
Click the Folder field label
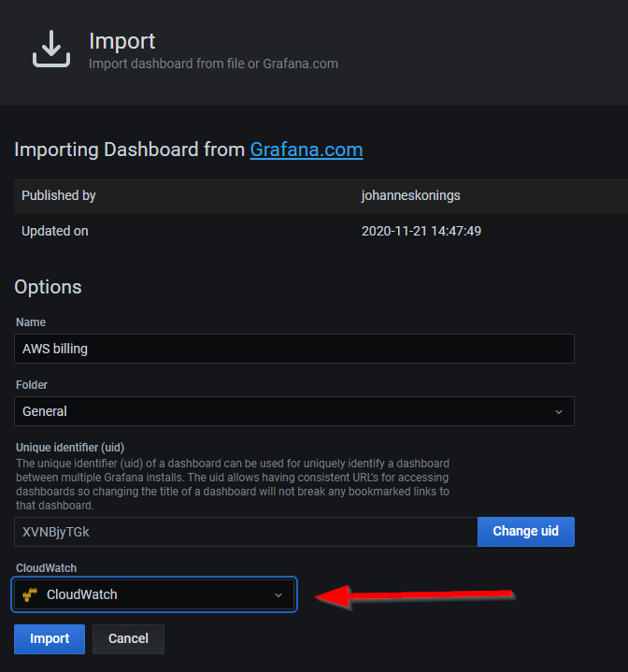(x=32, y=385)
